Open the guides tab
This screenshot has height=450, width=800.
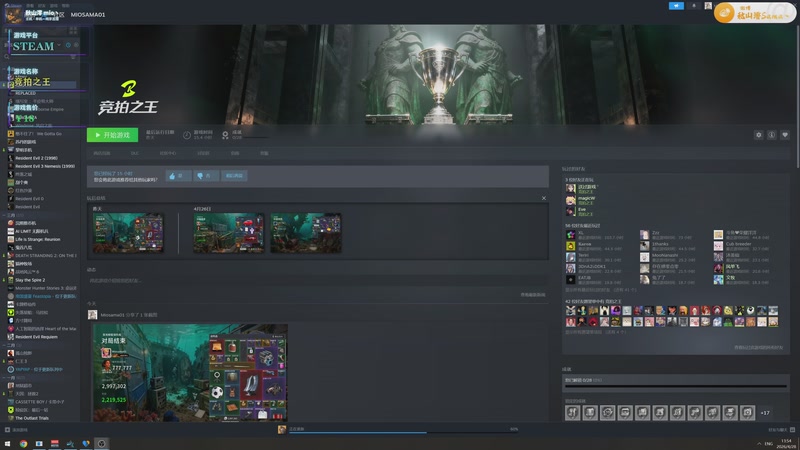click(x=235, y=153)
